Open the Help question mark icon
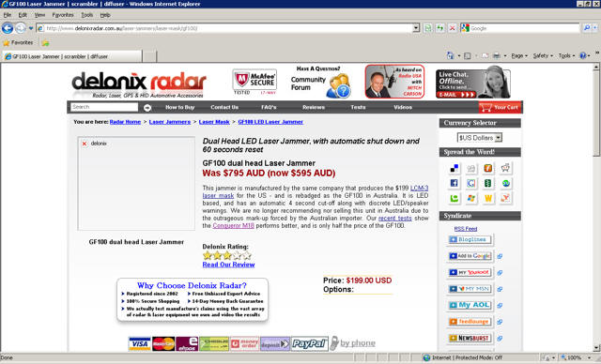601x364 pixels. click(x=583, y=56)
